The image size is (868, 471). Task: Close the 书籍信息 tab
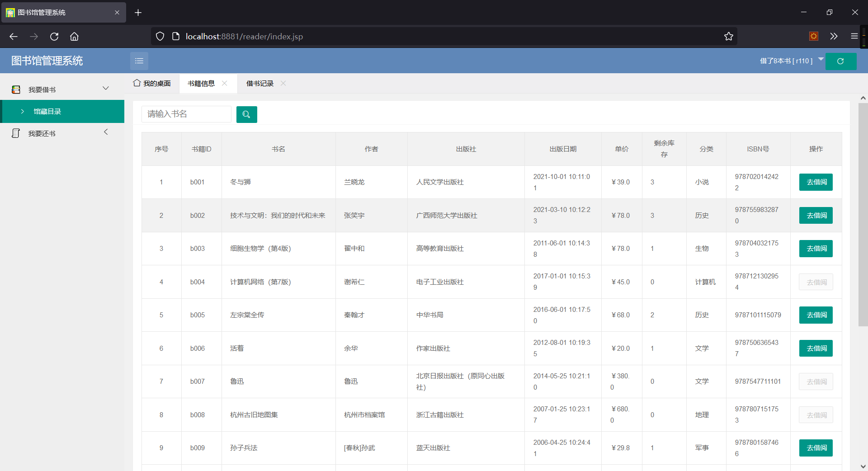click(x=225, y=83)
